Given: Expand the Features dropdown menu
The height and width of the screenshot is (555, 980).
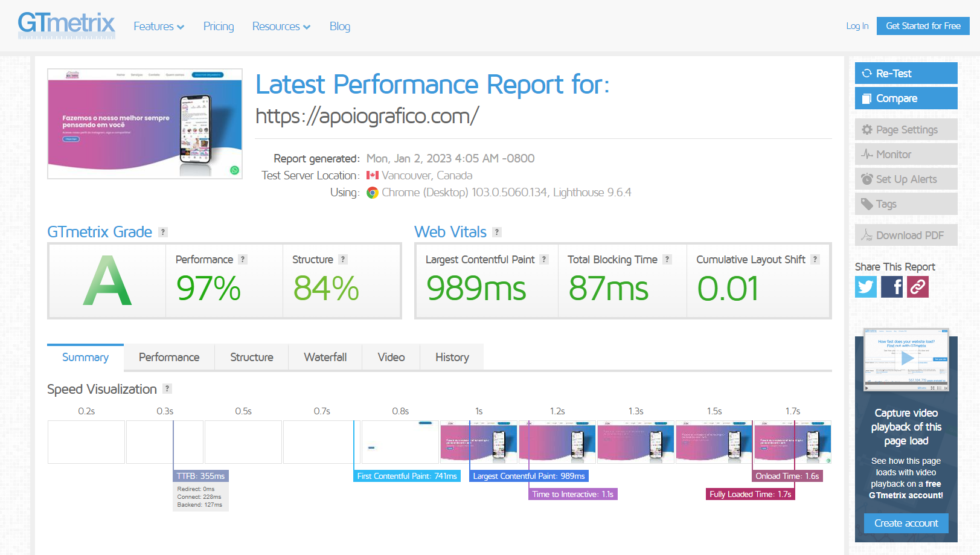Looking at the screenshot, I should (159, 26).
